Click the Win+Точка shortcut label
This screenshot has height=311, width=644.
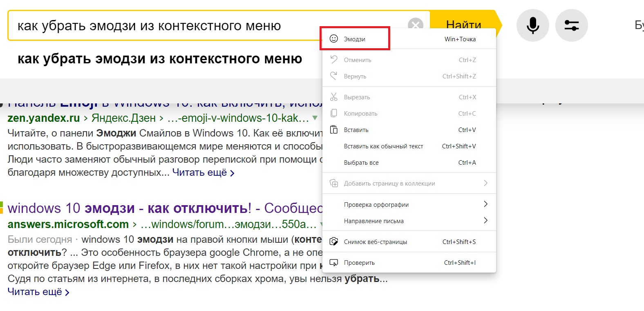point(460,39)
